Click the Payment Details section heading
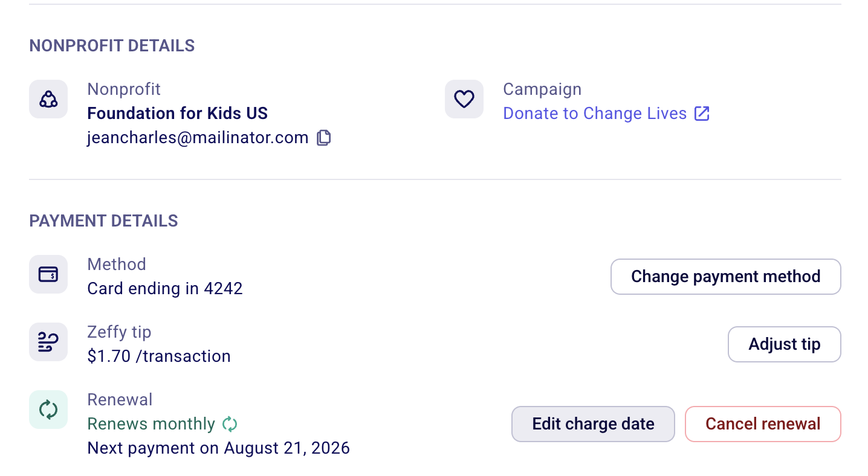 tap(103, 221)
